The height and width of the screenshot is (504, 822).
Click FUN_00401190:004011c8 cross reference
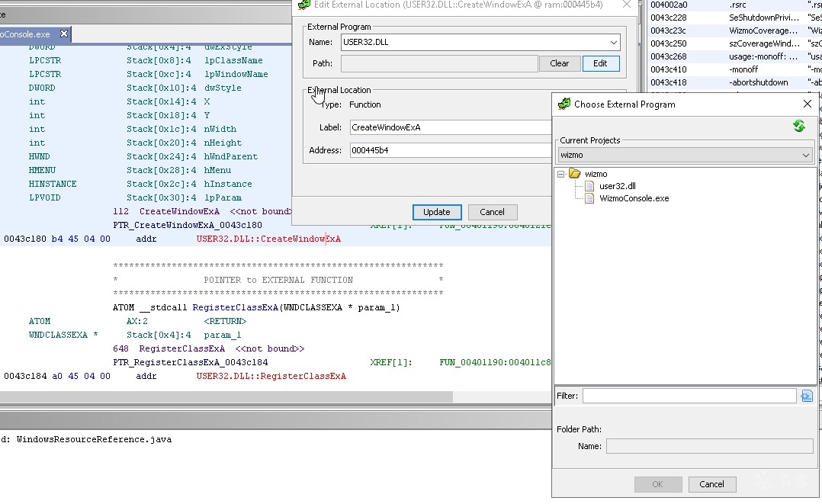(494, 362)
